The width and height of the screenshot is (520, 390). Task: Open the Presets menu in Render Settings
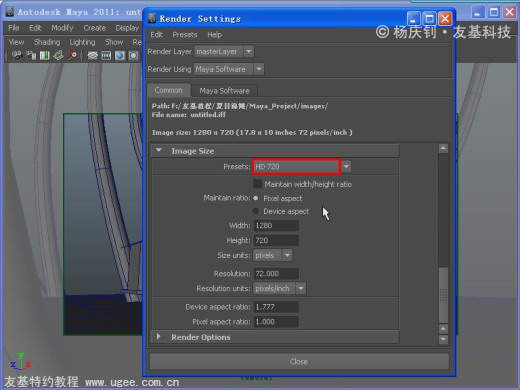[x=185, y=35]
